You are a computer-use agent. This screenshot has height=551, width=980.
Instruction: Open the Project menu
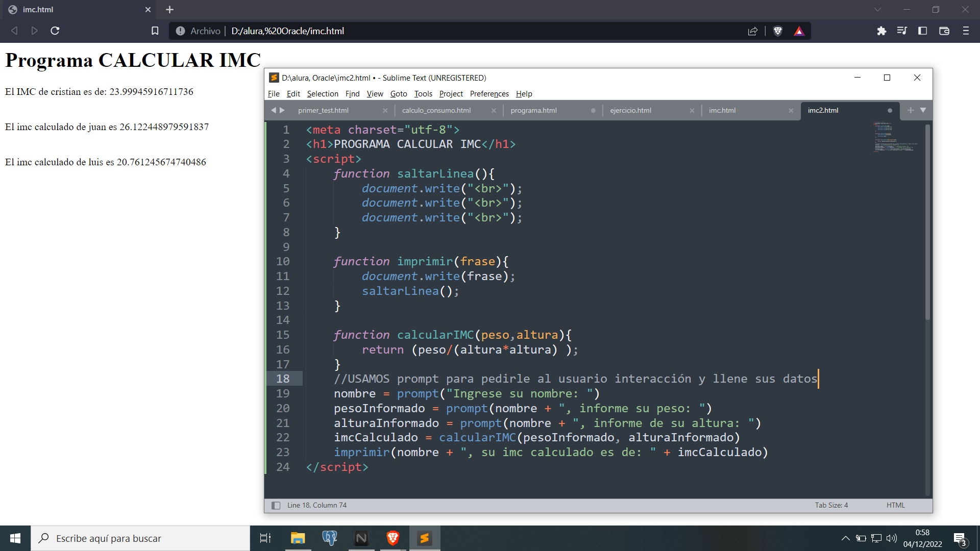(x=451, y=94)
